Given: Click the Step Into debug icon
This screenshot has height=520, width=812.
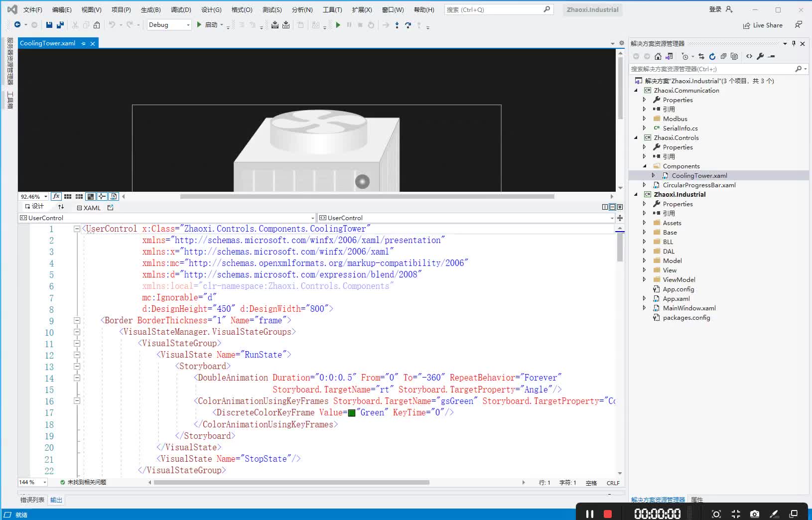Looking at the screenshot, I should [397, 25].
